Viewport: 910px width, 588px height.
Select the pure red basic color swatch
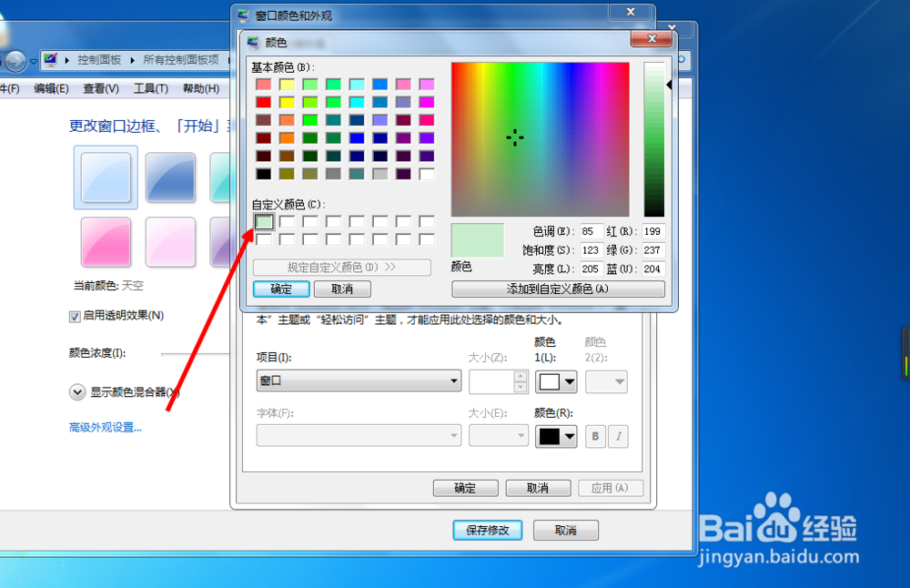[x=264, y=103]
